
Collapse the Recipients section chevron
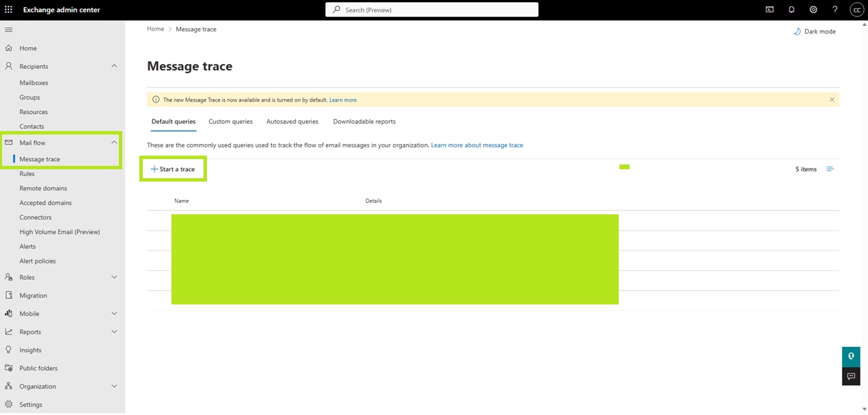tap(114, 66)
